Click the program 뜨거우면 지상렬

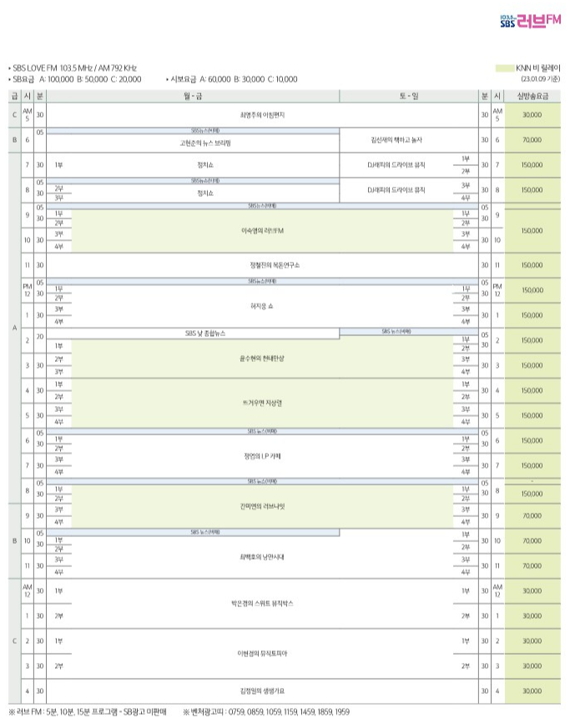click(x=262, y=403)
